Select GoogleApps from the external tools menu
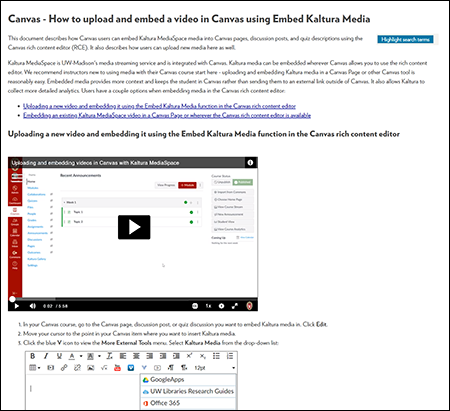 tap(189, 380)
